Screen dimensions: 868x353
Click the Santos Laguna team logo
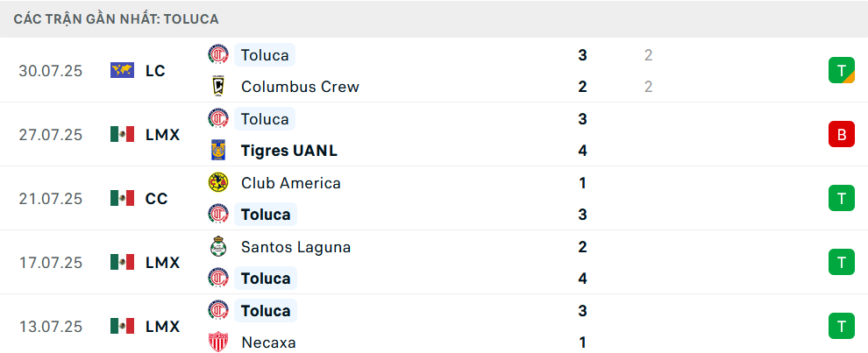218,246
